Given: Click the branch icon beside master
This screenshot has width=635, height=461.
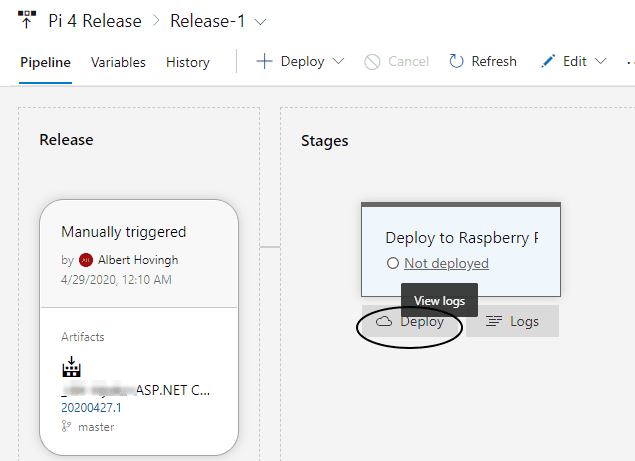Looking at the screenshot, I should coord(66,426).
